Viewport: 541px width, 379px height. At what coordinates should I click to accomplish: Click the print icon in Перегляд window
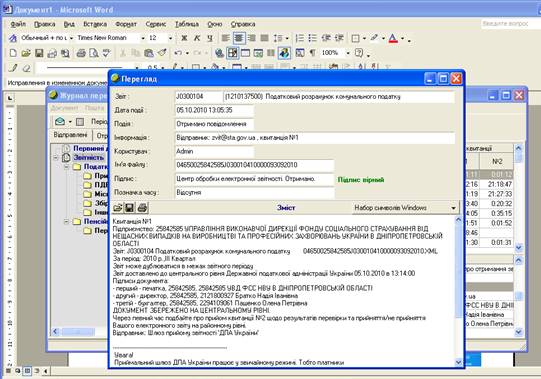coord(142,208)
